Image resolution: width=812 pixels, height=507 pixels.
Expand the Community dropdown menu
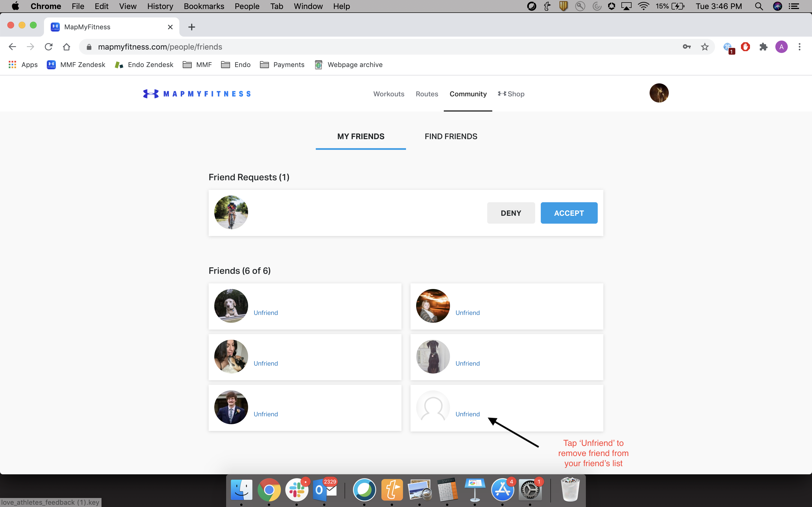(x=468, y=94)
